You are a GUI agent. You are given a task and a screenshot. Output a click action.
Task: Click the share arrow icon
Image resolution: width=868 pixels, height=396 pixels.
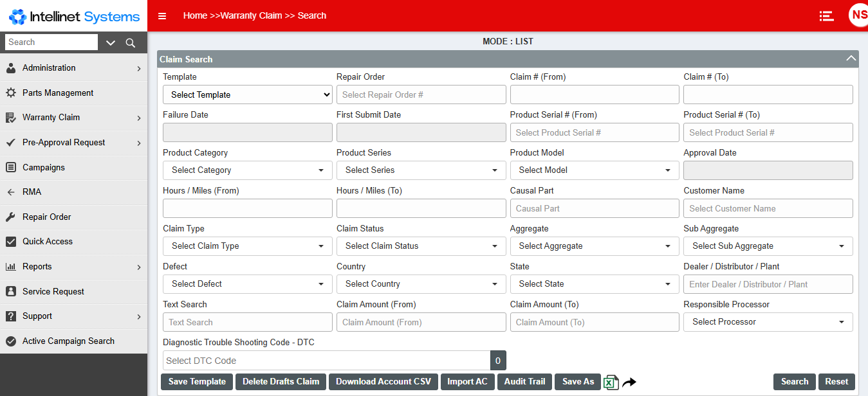click(x=629, y=382)
